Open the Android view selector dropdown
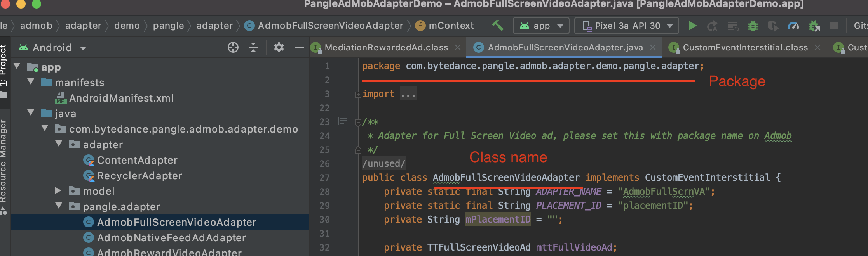This screenshot has height=256, width=868. (52, 48)
